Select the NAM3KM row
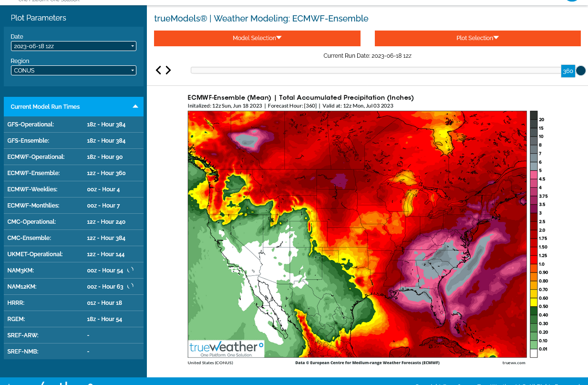 tap(73, 271)
